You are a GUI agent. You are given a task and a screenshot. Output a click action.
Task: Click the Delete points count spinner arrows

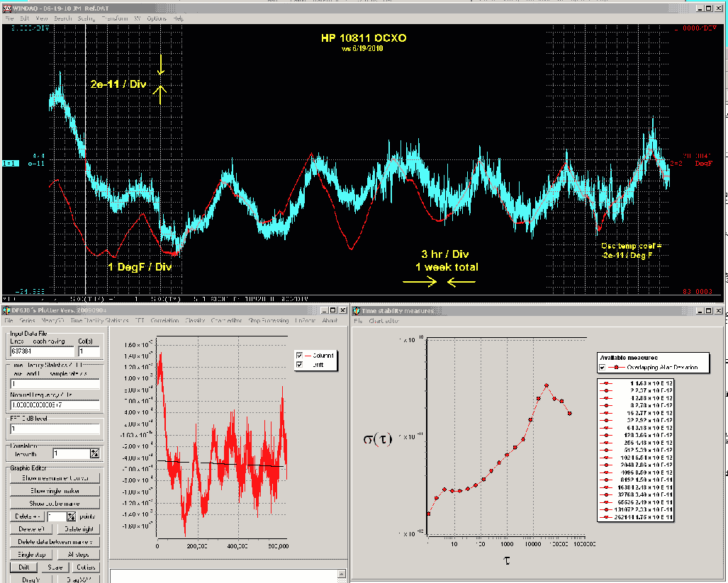coord(71,516)
